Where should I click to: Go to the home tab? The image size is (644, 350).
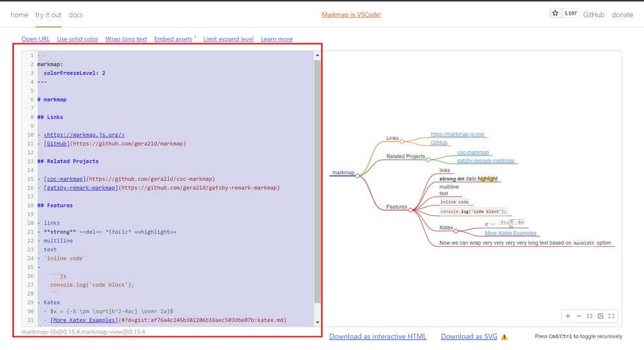[19, 15]
